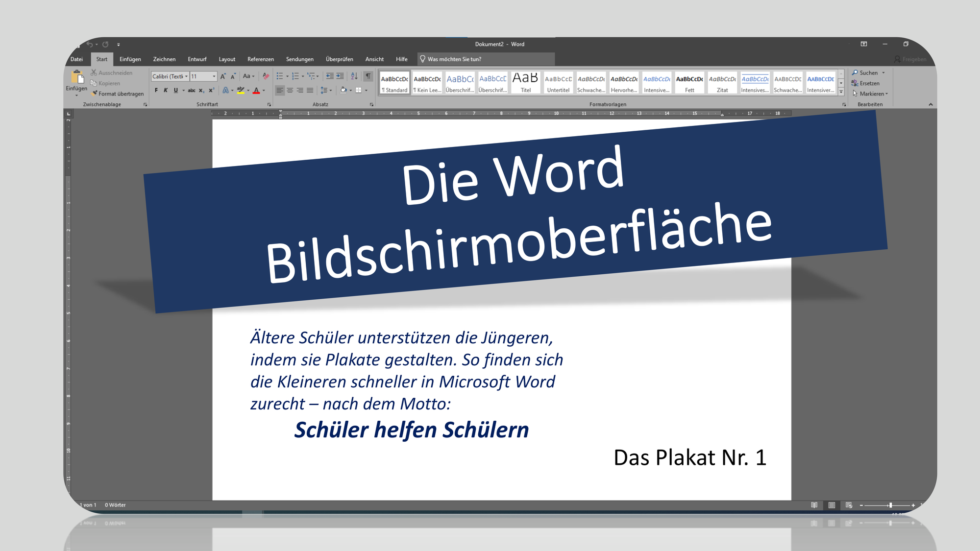This screenshot has width=980, height=551.
Task: Toggle justified text alignment
Action: coord(310,90)
